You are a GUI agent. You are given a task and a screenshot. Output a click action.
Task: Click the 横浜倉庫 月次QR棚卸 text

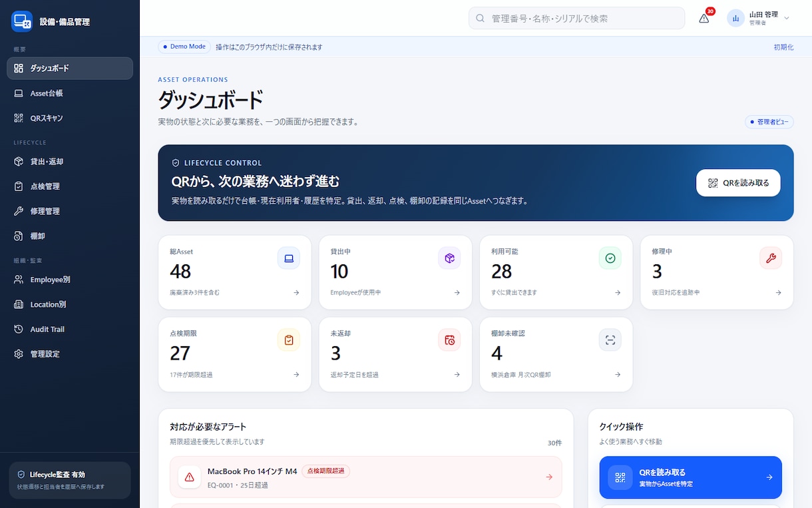pyautogui.click(x=521, y=375)
